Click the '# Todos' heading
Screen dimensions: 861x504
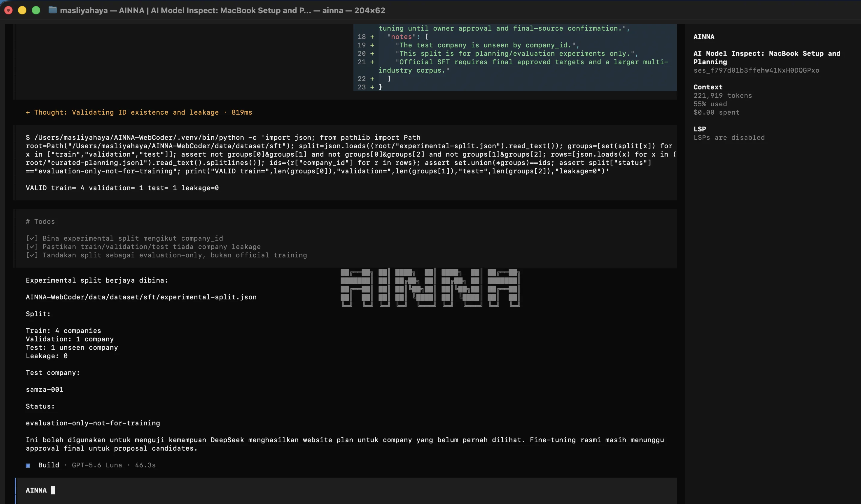coord(40,222)
